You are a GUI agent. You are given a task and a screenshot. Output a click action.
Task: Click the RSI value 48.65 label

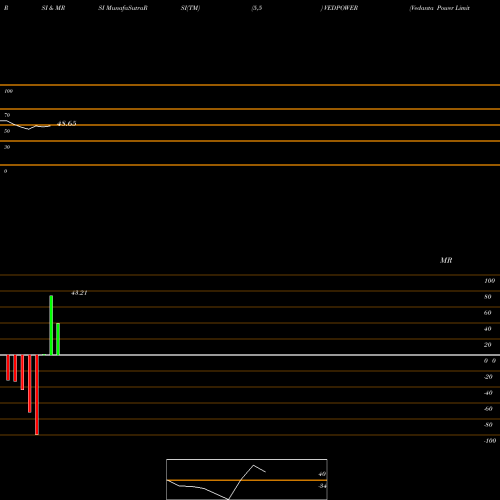67,124
